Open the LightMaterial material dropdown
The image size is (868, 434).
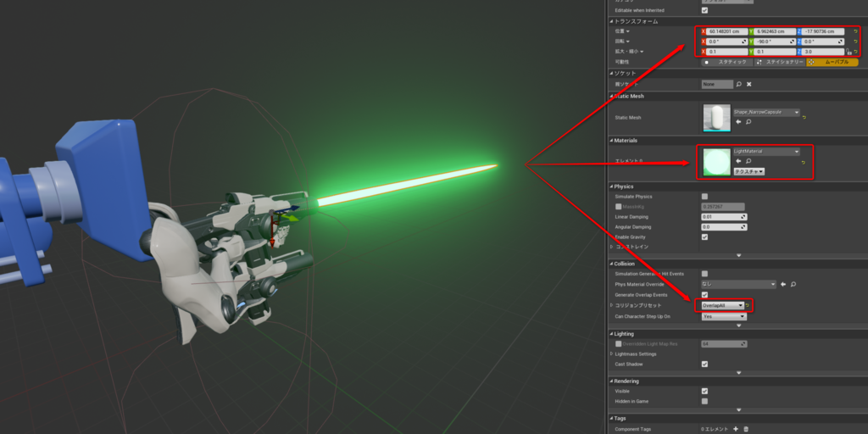tap(766, 152)
